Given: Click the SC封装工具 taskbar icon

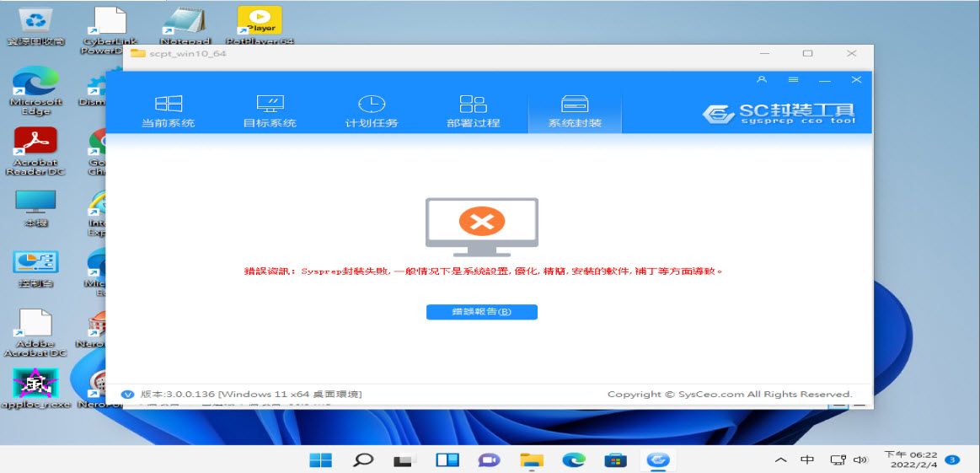Looking at the screenshot, I should [658, 460].
